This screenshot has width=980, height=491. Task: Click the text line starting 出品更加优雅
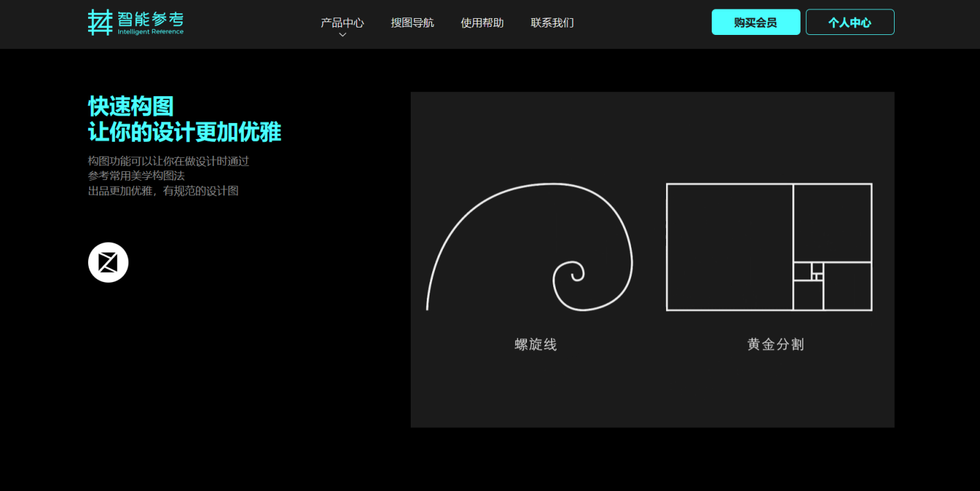pyautogui.click(x=163, y=191)
